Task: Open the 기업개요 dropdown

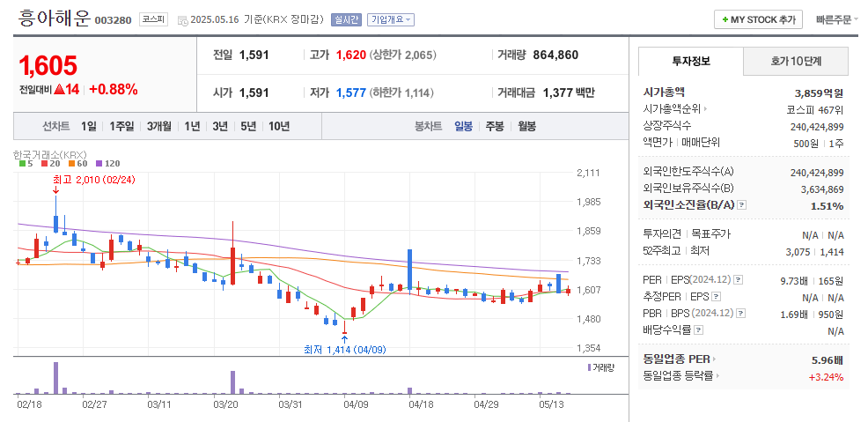Action: [x=390, y=19]
